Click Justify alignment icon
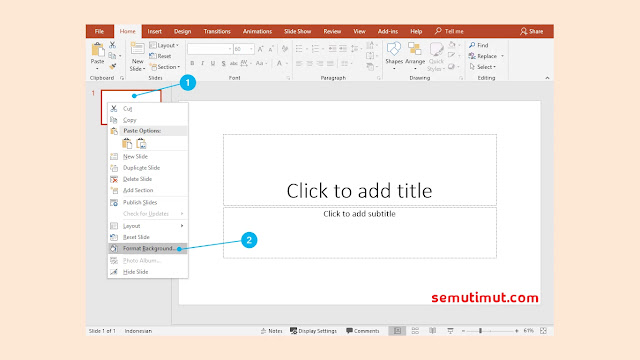640x360 pixels. (330, 63)
